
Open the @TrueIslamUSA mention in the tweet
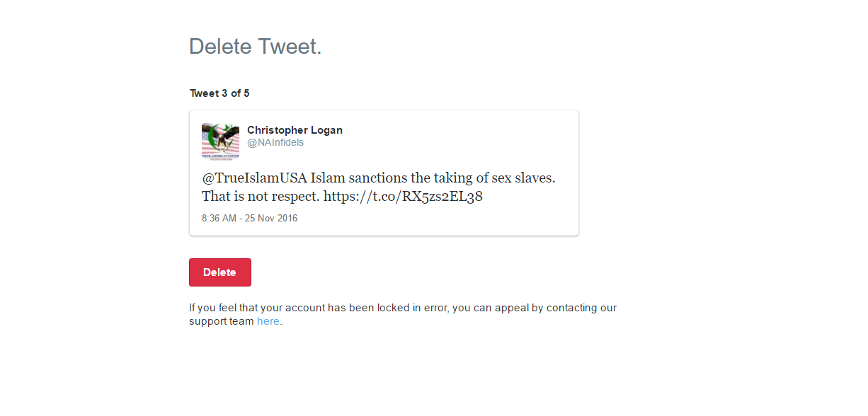pyautogui.click(x=254, y=178)
